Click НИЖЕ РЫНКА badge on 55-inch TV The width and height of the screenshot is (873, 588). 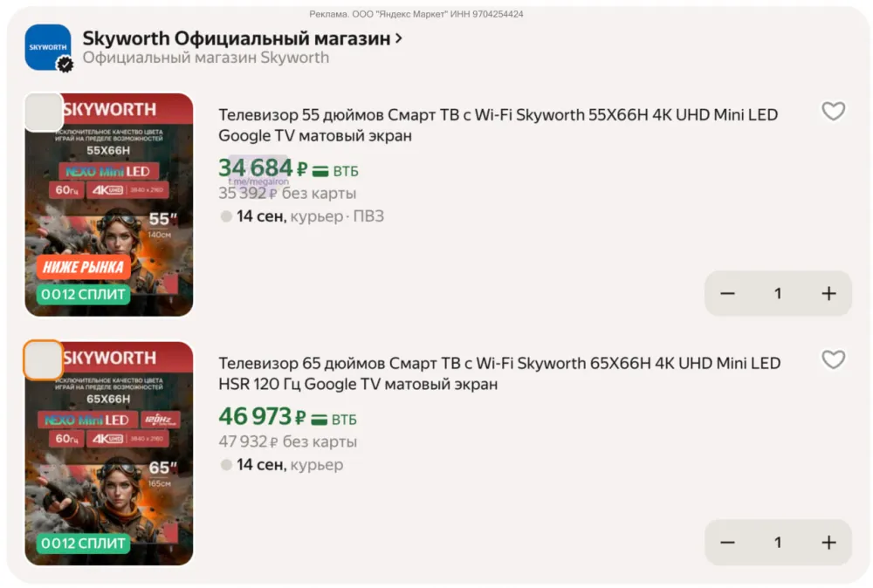tap(84, 267)
